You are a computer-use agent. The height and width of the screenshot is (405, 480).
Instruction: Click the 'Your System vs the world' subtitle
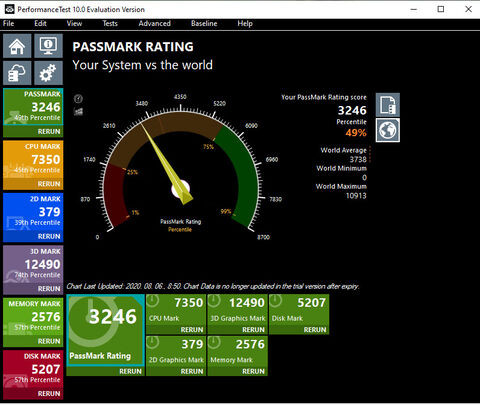[142, 65]
